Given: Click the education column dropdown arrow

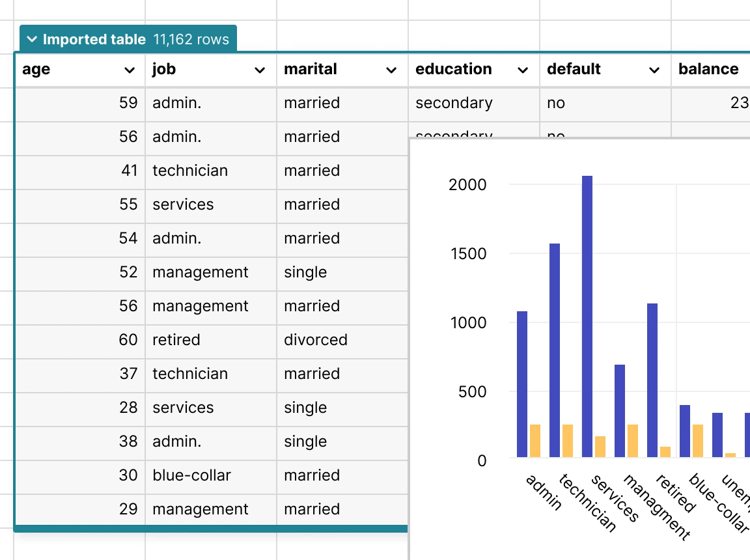Looking at the screenshot, I should click(x=523, y=70).
